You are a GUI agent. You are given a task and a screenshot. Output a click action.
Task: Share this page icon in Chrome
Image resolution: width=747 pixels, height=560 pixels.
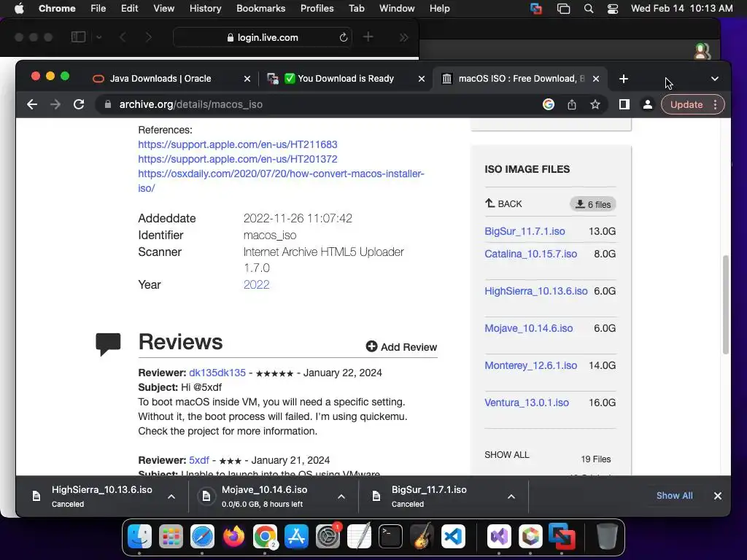tap(572, 104)
